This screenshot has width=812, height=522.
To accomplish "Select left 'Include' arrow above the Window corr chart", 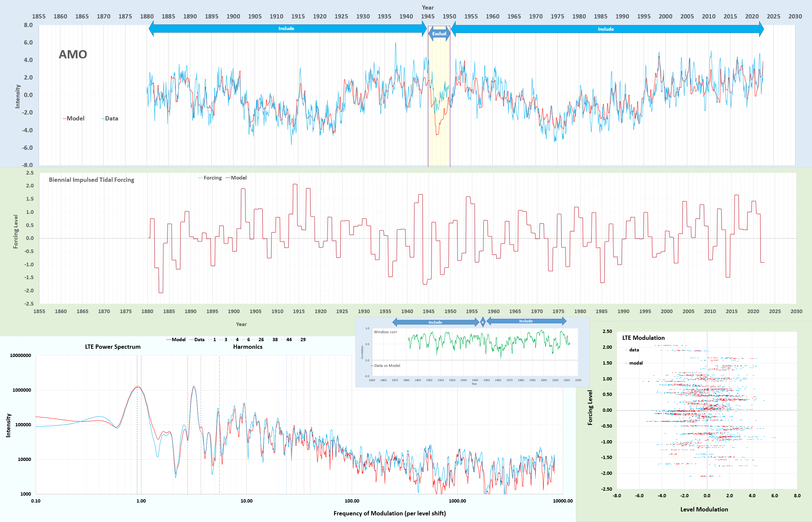I will click(435, 322).
